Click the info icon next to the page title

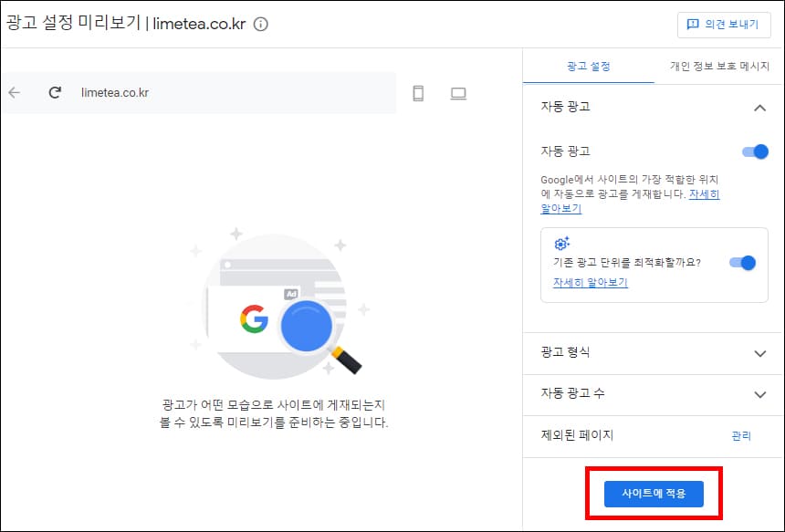tap(259, 26)
